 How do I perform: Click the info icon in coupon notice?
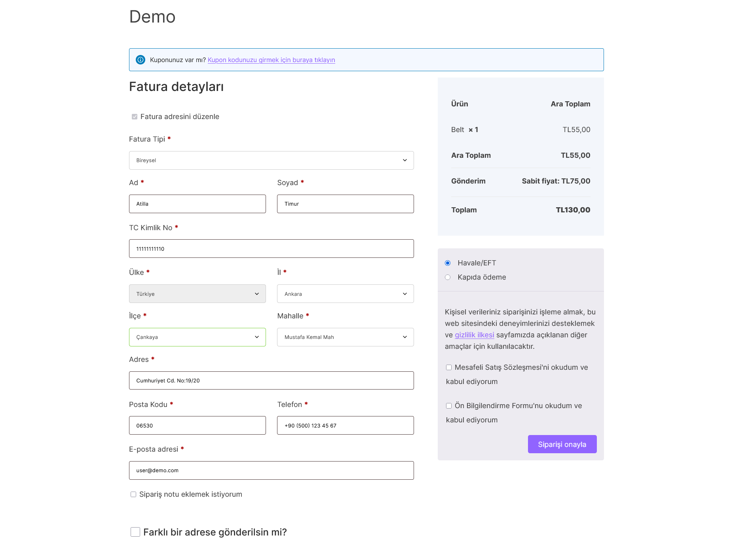pos(141,60)
